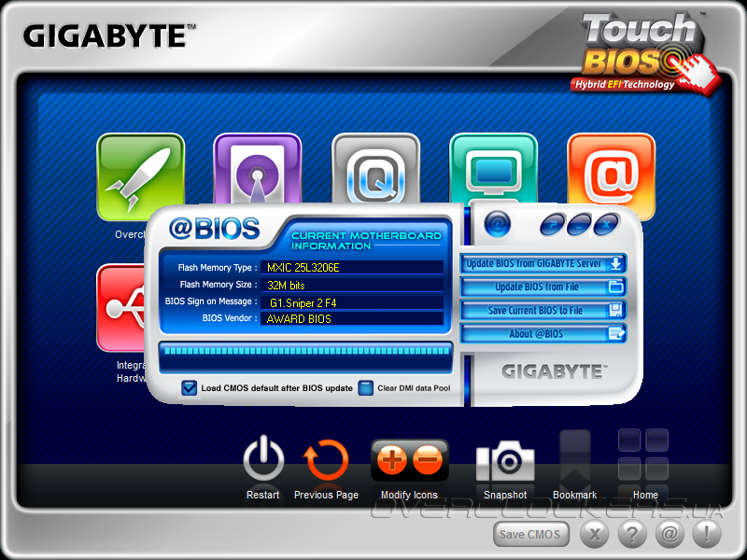Click Save Current BIOS to File

point(543,311)
